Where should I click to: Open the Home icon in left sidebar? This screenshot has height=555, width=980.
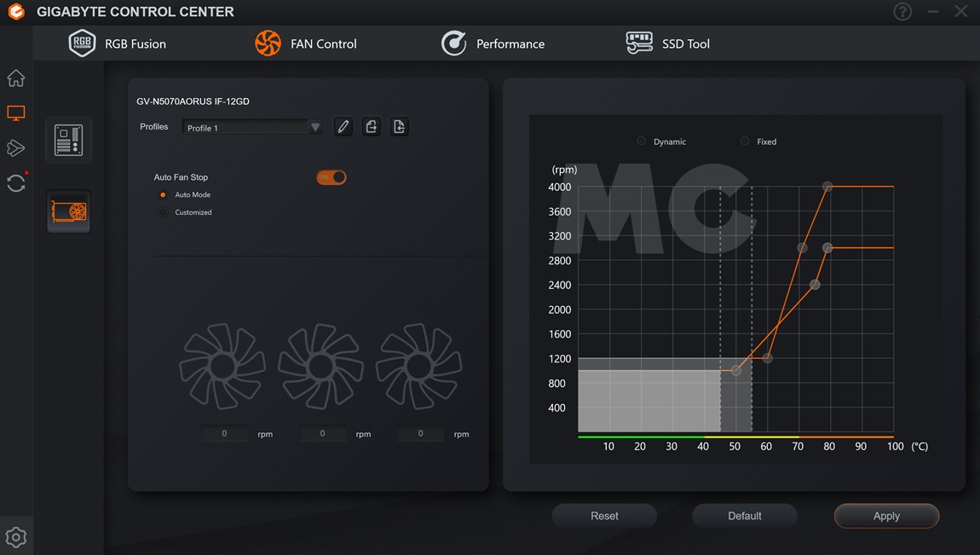15,78
